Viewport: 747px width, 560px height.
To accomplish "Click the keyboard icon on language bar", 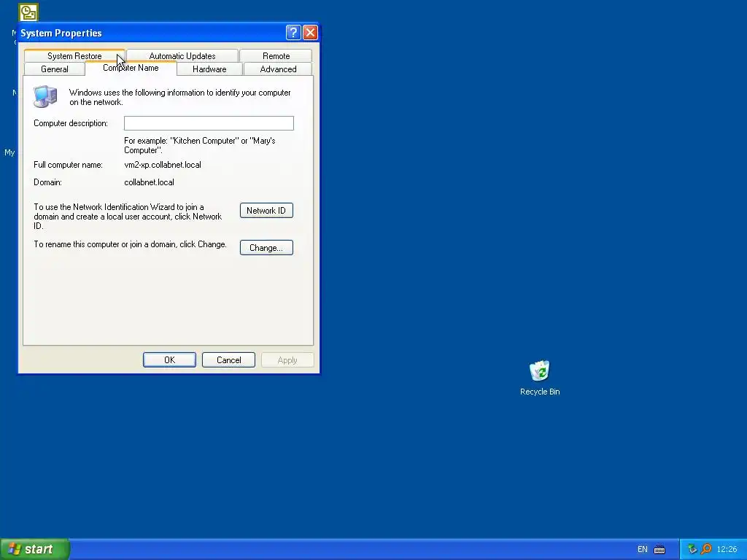I will point(659,550).
